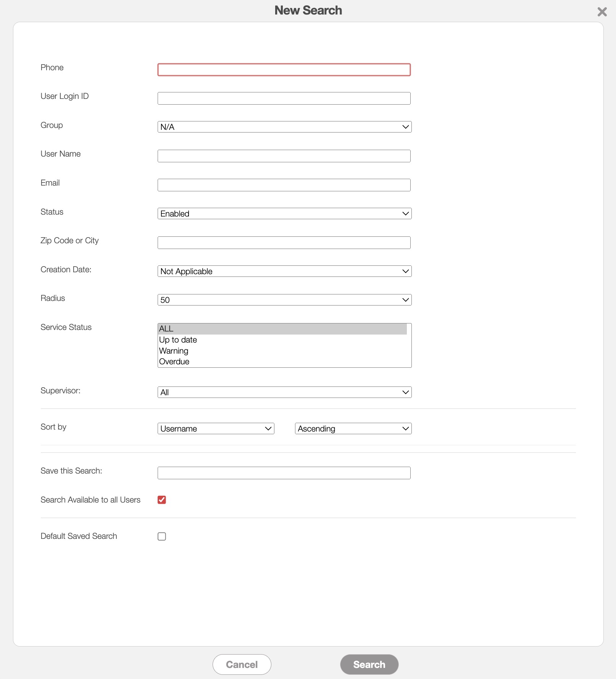Click the Zip Code or City field
Screen dimensions: 616x679
[284, 243]
